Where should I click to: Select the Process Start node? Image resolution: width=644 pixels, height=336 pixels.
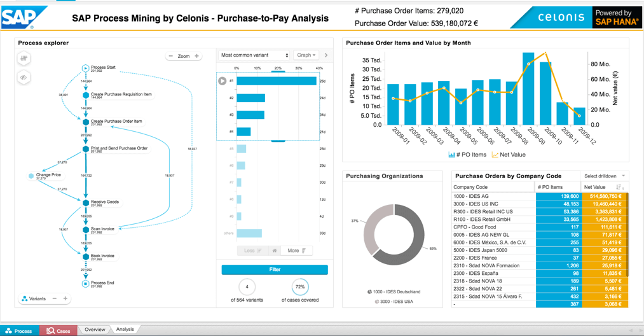85,68
